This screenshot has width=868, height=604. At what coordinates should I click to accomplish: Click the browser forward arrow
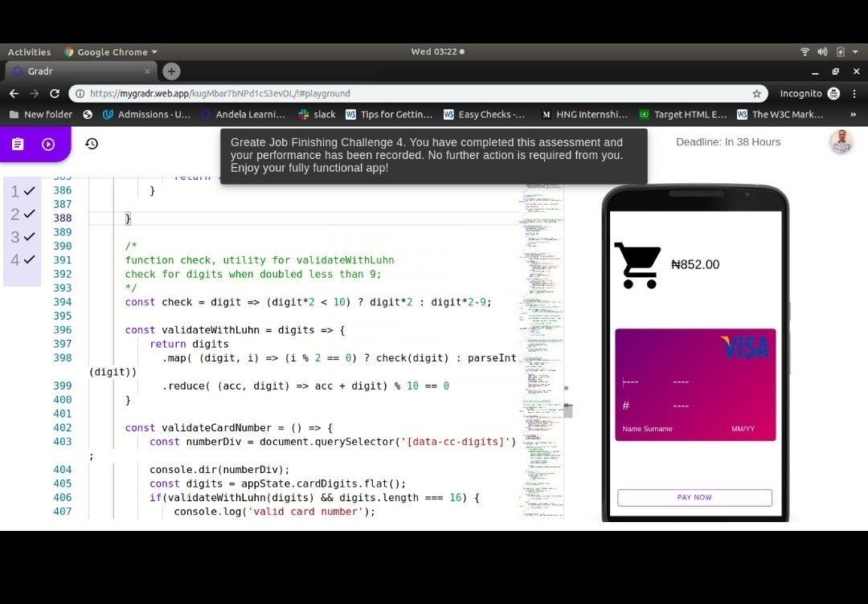coord(35,93)
